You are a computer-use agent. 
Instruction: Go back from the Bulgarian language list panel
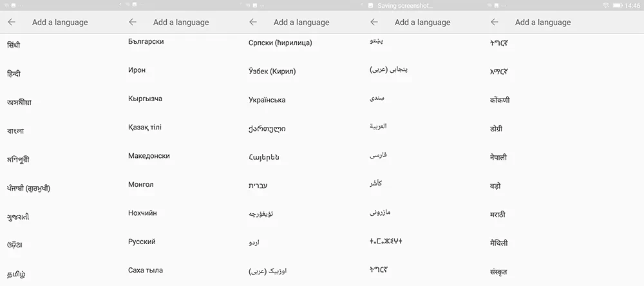(x=133, y=22)
